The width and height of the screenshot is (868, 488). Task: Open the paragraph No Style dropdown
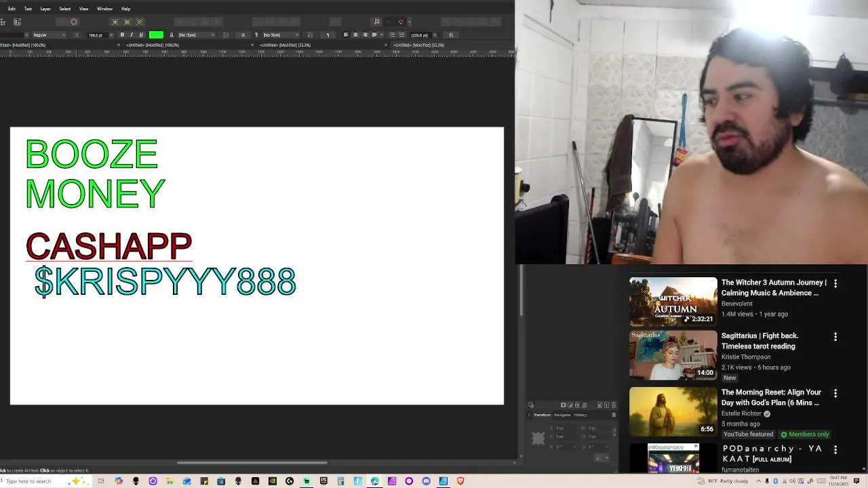pos(281,35)
